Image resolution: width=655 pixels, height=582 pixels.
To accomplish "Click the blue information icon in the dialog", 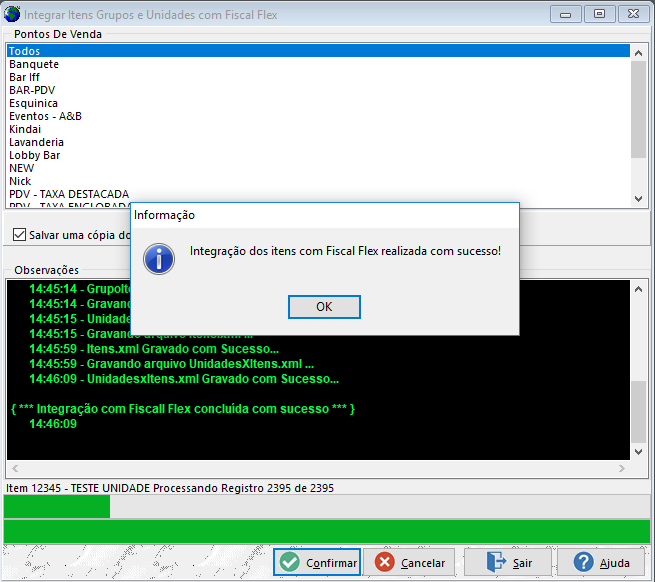I will [x=159, y=259].
